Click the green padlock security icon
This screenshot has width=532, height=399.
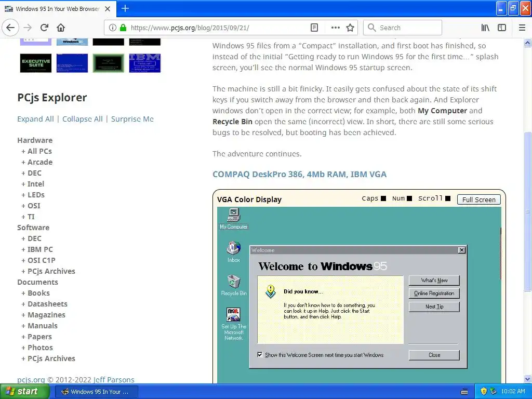tap(123, 28)
